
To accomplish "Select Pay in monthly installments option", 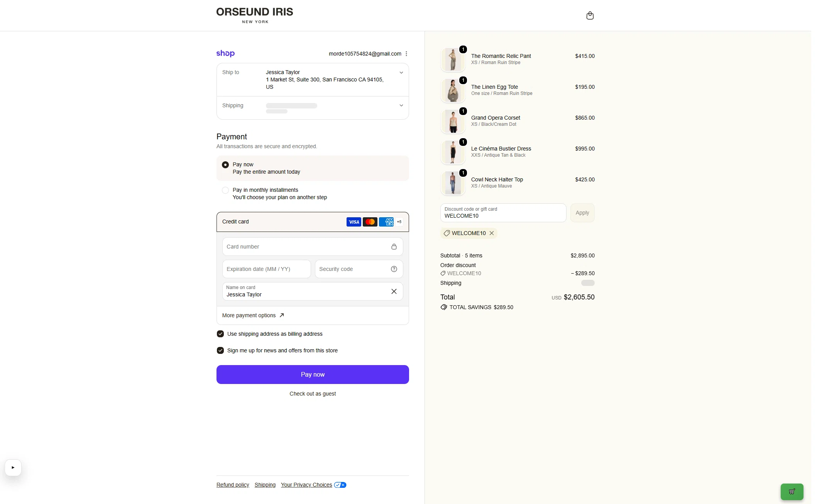I will [x=225, y=190].
